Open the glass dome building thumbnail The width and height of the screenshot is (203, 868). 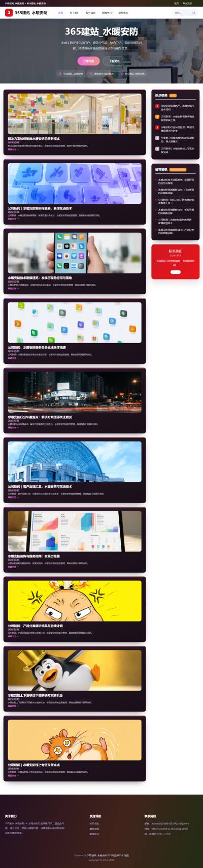coord(75,462)
